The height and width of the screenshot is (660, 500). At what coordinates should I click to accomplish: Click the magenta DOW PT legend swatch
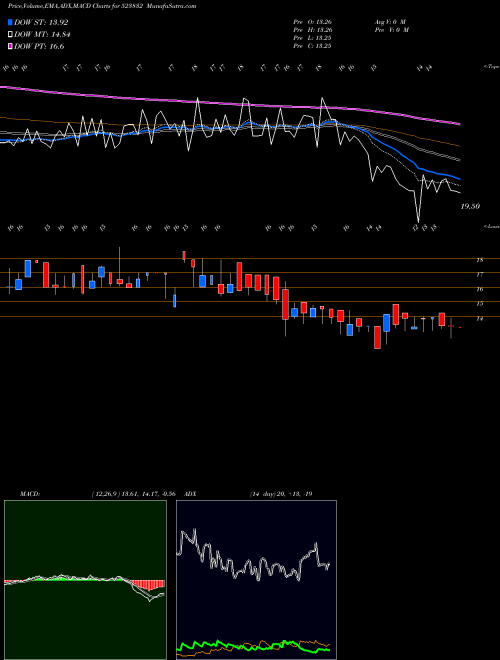point(10,46)
